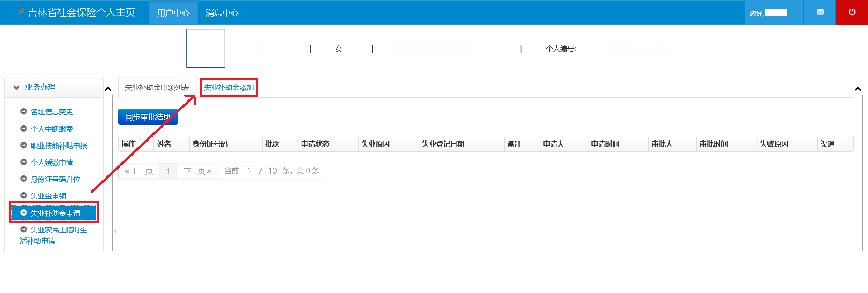Click the mail envelope icon

820,12
